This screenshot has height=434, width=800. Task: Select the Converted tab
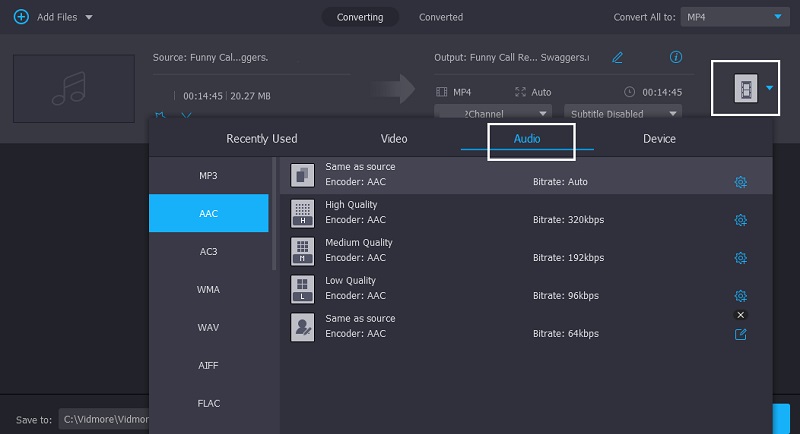pyautogui.click(x=441, y=17)
